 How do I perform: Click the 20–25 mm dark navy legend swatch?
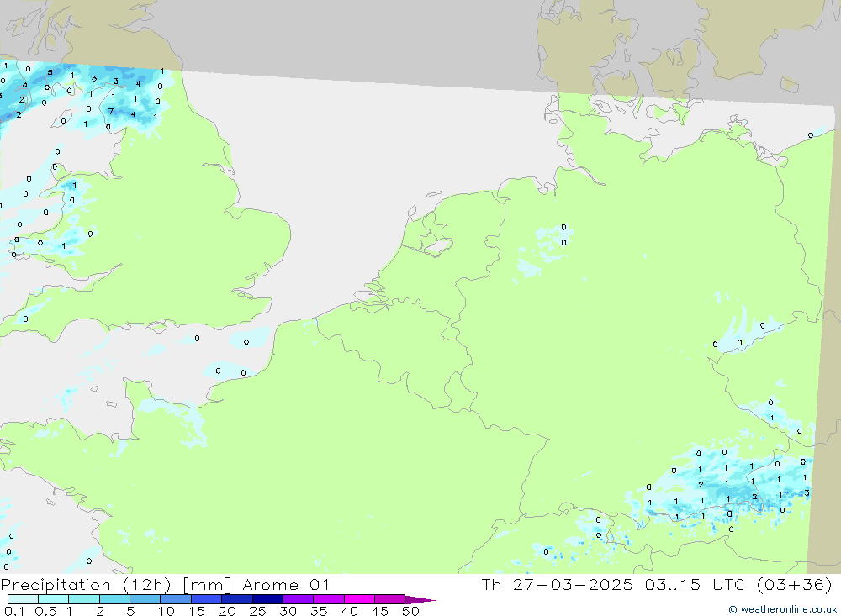[x=236, y=599]
